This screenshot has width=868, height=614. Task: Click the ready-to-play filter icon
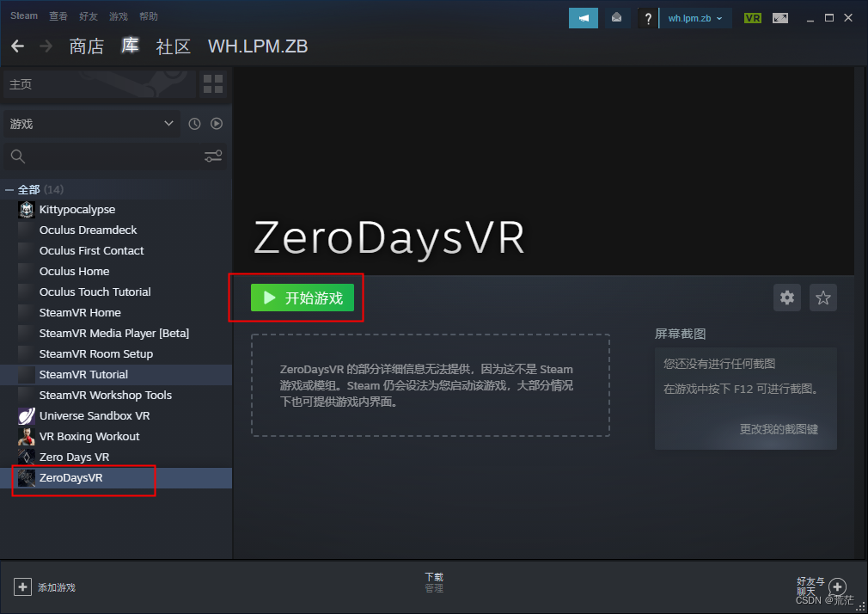coord(217,124)
